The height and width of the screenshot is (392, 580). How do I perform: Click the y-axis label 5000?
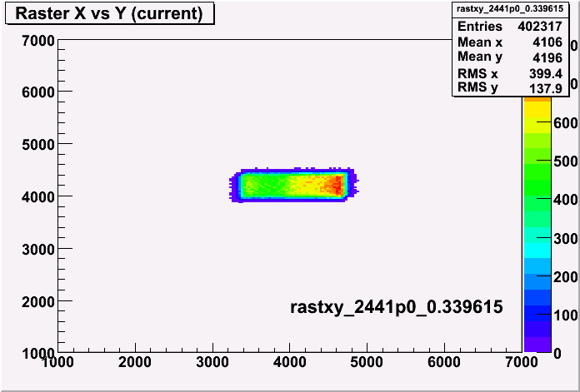click(x=38, y=145)
